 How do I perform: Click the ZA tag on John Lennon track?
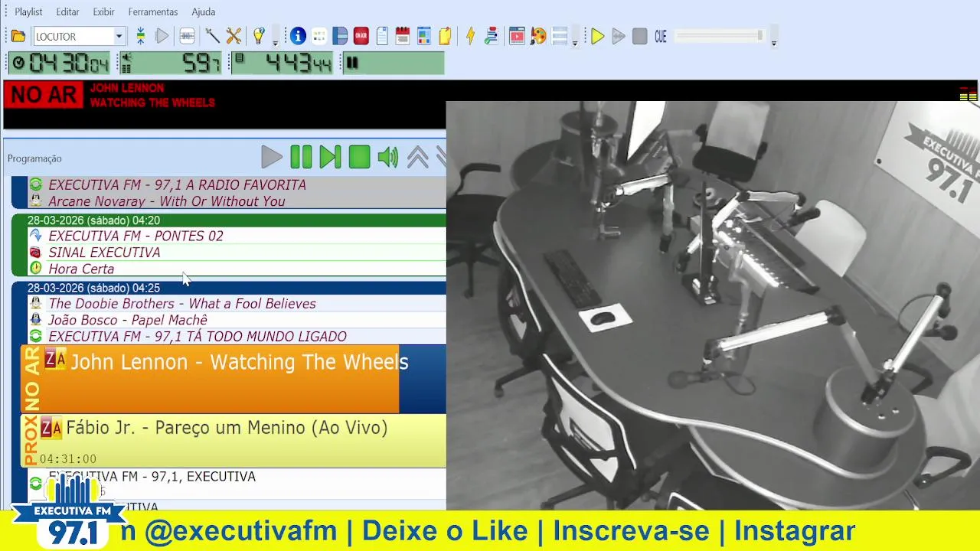[x=55, y=360]
